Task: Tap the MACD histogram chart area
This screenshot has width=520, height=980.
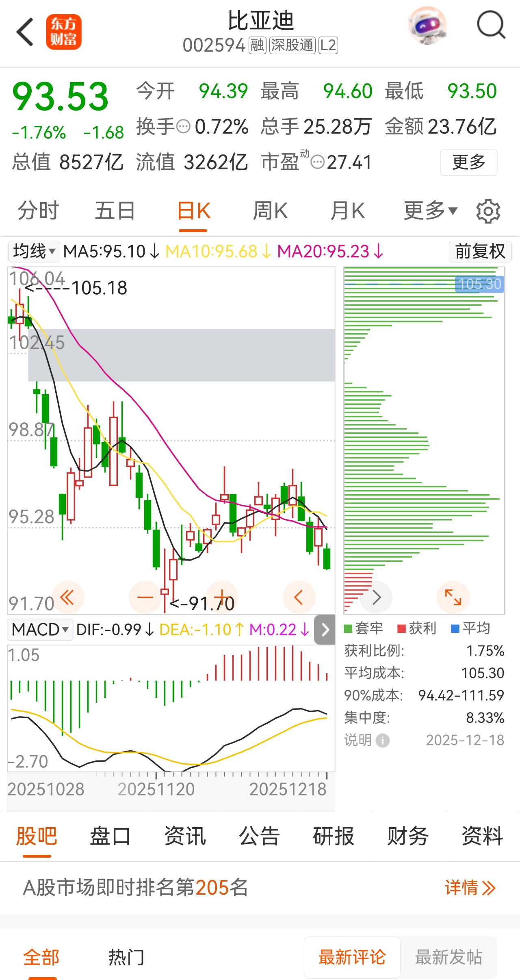Action: click(171, 708)
